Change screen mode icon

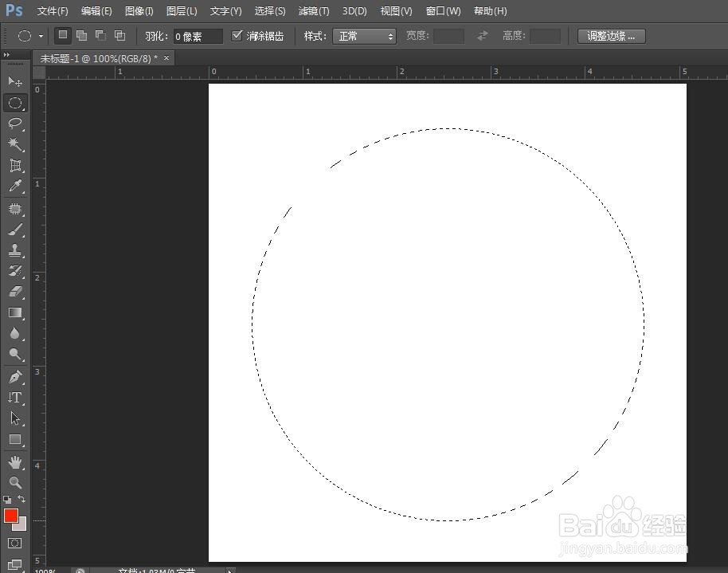tap(14, 565)
